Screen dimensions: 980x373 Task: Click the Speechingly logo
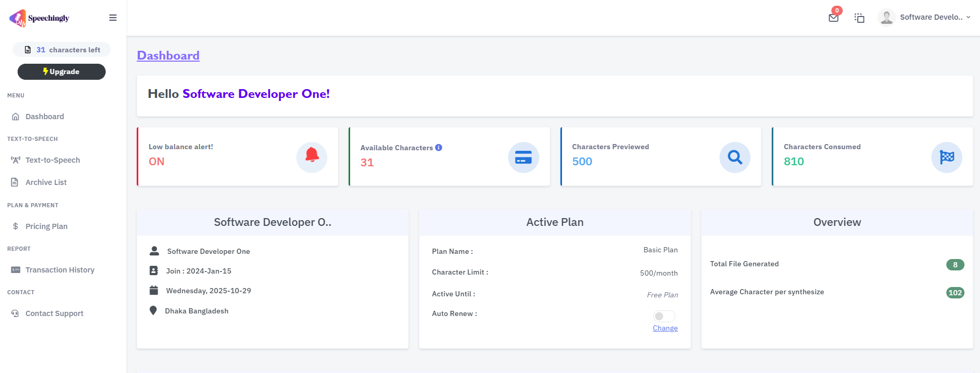pyautogui.click(x=39, y=18)
